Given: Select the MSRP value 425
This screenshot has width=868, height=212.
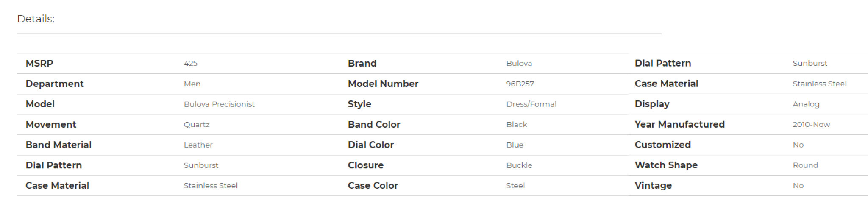Looking at the screenshot, I should (x=190, y=64).
